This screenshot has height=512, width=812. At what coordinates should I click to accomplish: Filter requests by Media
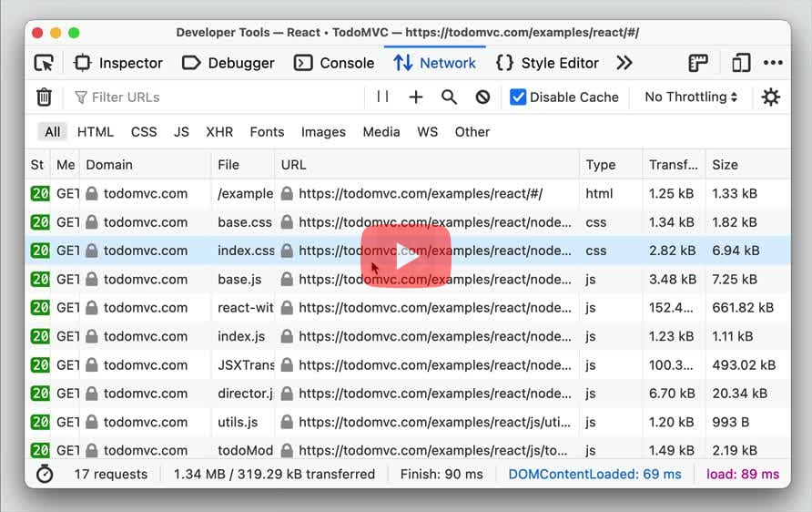381,131
